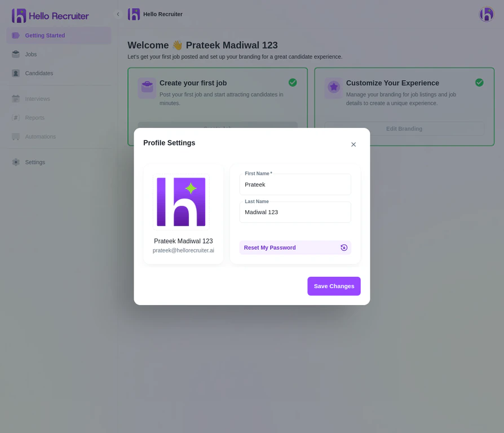Click the green checkmark on Customize Your Experience

pos(479,82)
